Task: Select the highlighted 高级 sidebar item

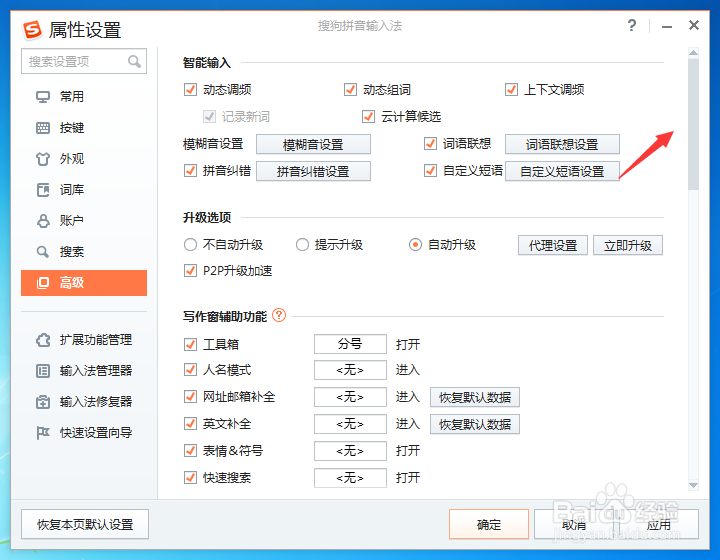Action: (x=84, y=283)
